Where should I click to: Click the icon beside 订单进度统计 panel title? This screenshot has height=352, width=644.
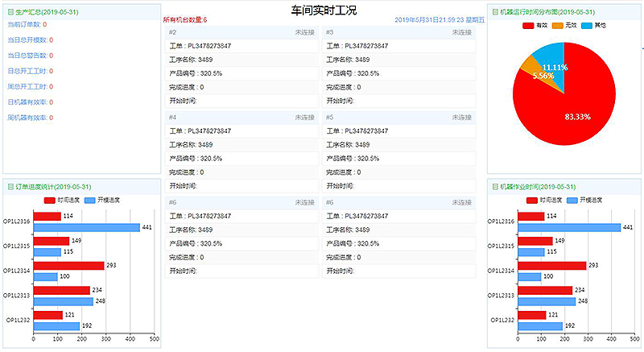coord(10,186)
